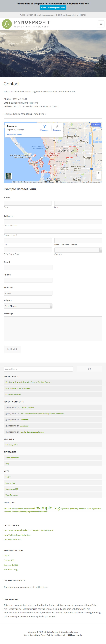
Task: Open the February 2016 archive link
Action: click(x=12, y=445)
